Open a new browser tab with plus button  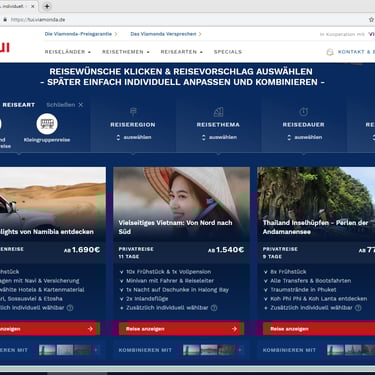click(x=47, y=6)
